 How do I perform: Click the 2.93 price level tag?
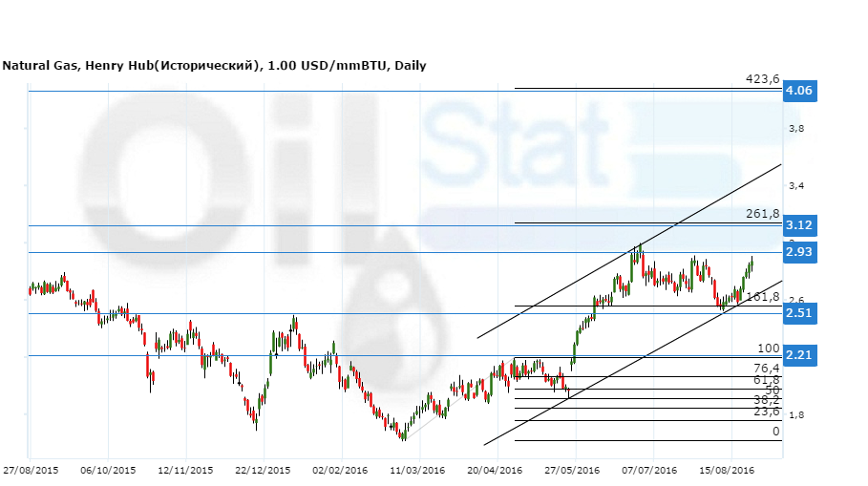click(x=797, y=252)
